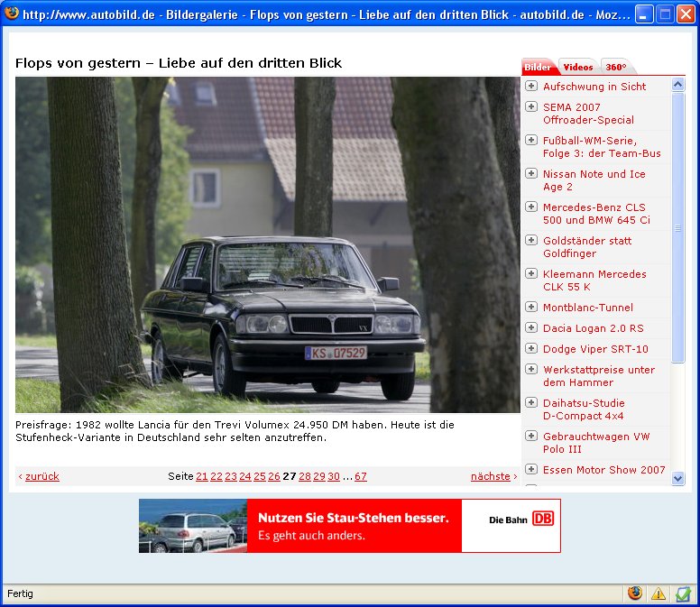Open the 'Daihatsu-Studie D-Compact 4x4' link

point(584,409)
